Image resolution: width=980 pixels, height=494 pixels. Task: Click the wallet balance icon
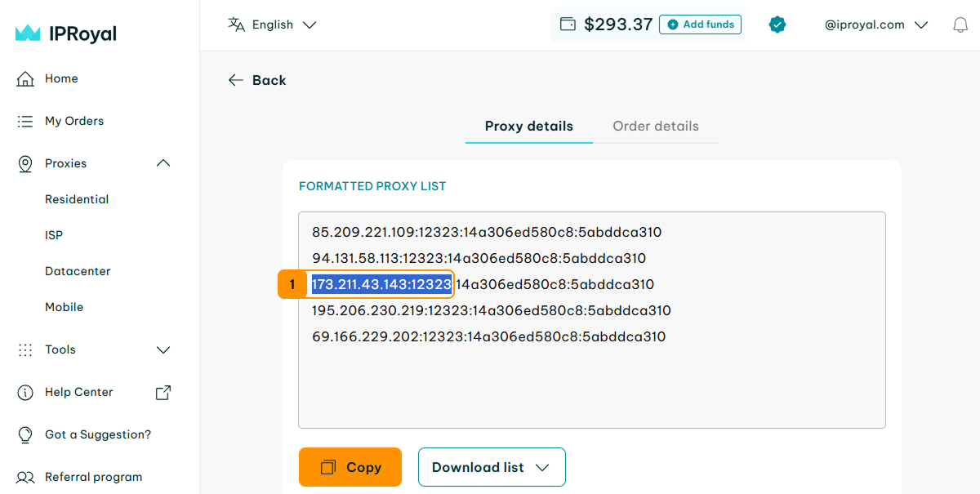(x=568, y=24)
